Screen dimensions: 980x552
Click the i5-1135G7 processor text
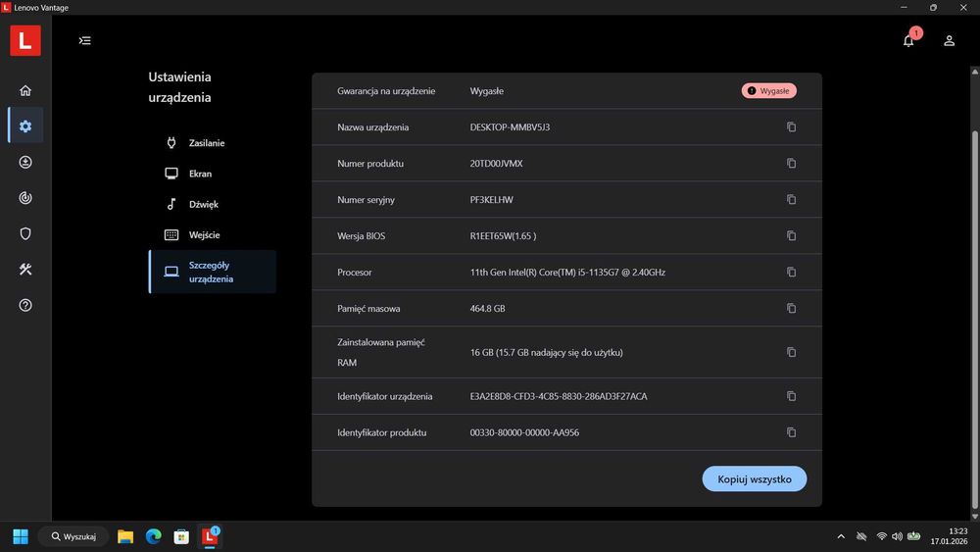point(567,272)
